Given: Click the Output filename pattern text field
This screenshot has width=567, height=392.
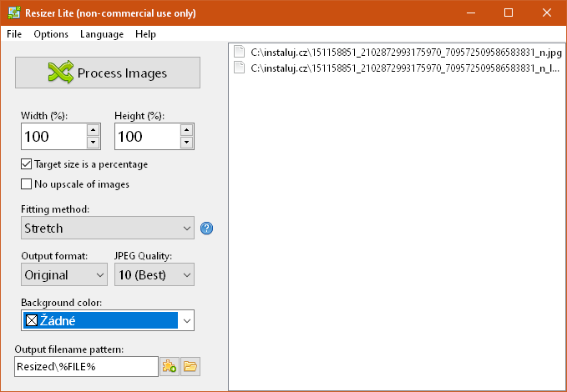Looking at the screenshot, I should point(86,367).
